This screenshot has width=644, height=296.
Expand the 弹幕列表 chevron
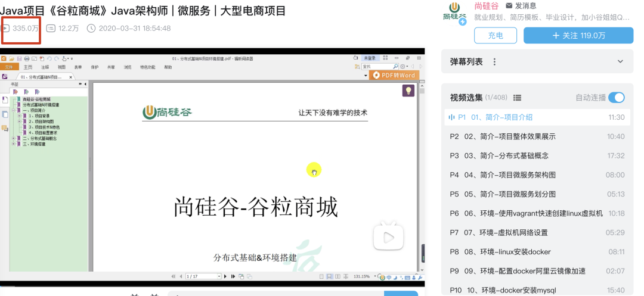point(620,61)
